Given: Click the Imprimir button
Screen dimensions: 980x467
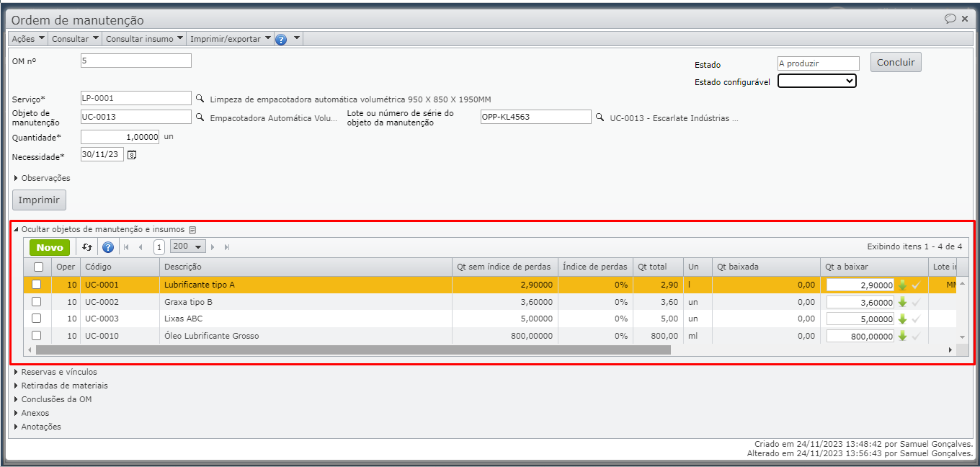Looking at the screenshot, I should pyautogui.click(x=40, y=200).
